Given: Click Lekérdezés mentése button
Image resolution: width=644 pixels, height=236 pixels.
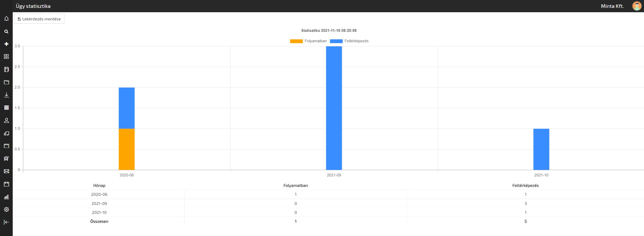Looking at the screenshot, I should [39, 19].
